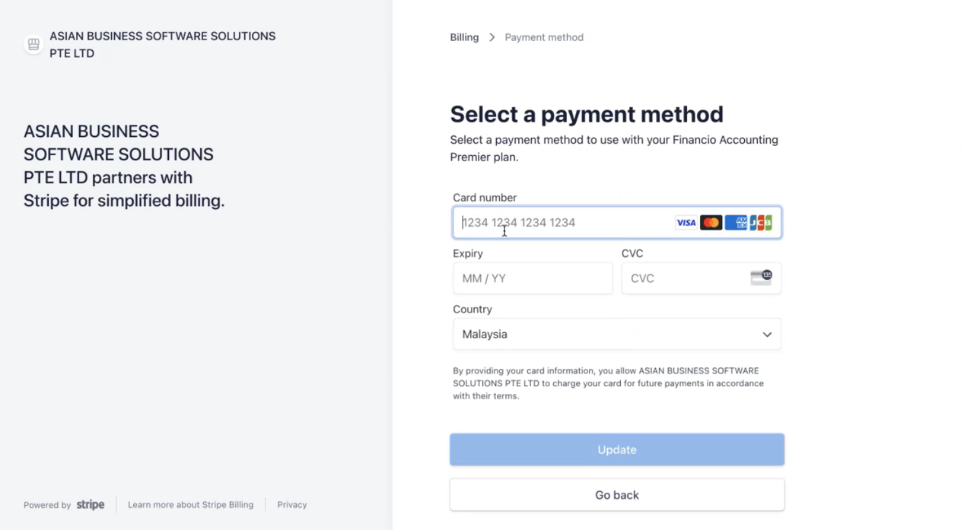The width and height of the screenshot is (980, 530).
Task: Click the Mastercard logo icon
Action: click(x=711, y=223)
